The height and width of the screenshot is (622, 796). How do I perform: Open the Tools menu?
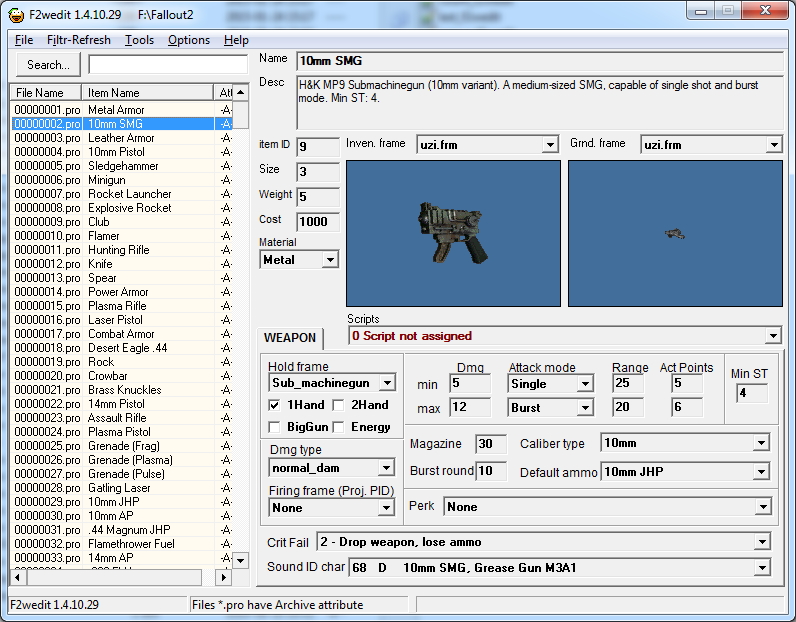point(139,40)
